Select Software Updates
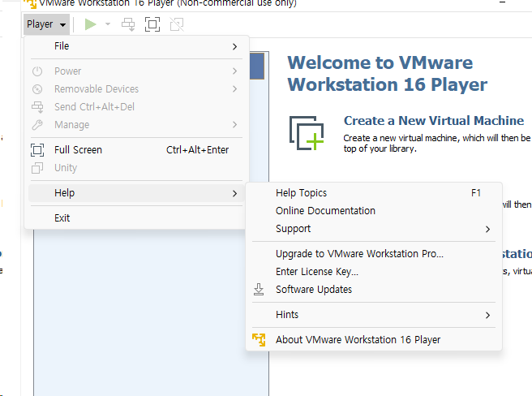The height and width of the screenshot is (396, 532). point(374,290)
